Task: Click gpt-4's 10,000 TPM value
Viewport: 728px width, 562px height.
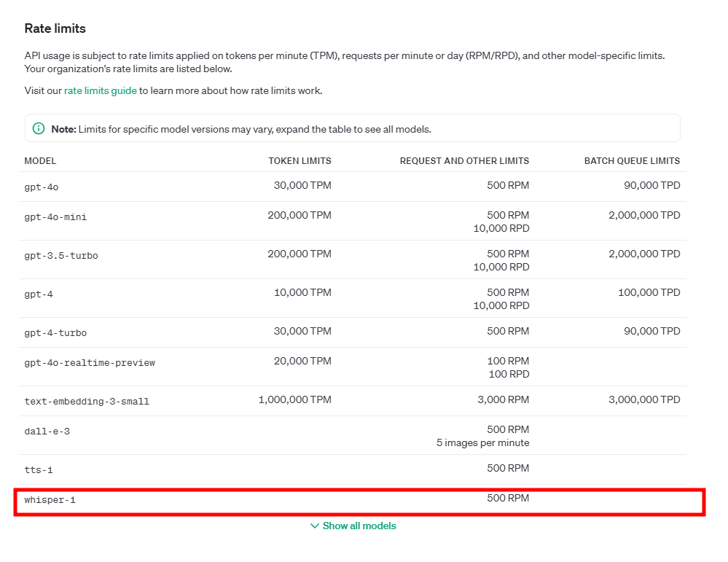Action: click(x=302, y=292)
